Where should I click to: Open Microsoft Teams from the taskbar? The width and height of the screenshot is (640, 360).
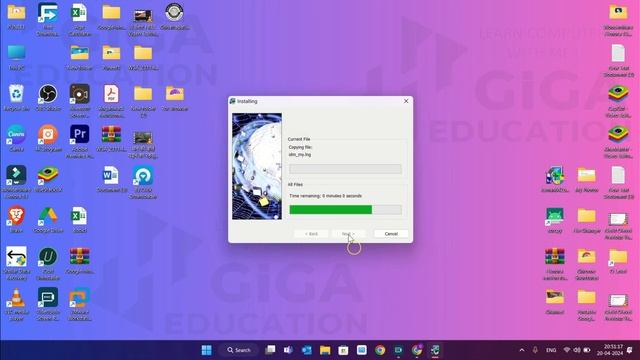tap(288, 350)
